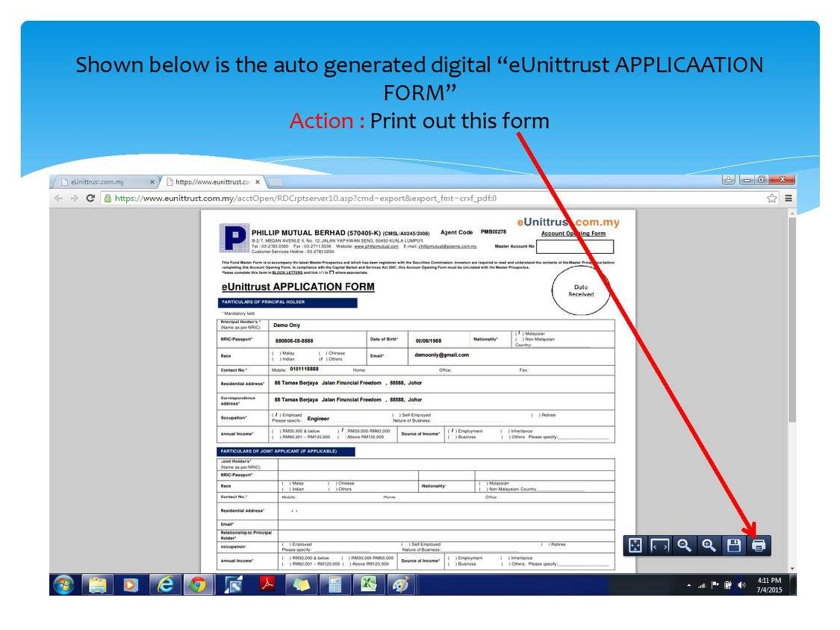Click the Chrome user profile button
840x630 pixels.
point(729,180)
